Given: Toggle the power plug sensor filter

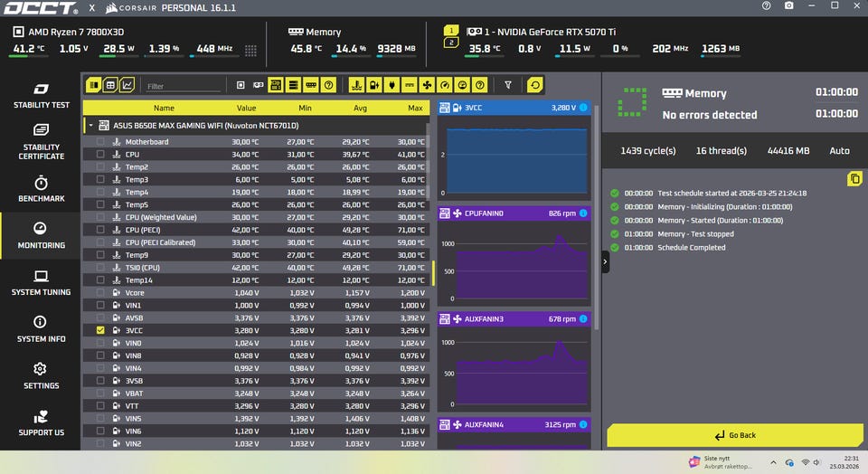Looking at the screenshot, I should tap(392, 85).
